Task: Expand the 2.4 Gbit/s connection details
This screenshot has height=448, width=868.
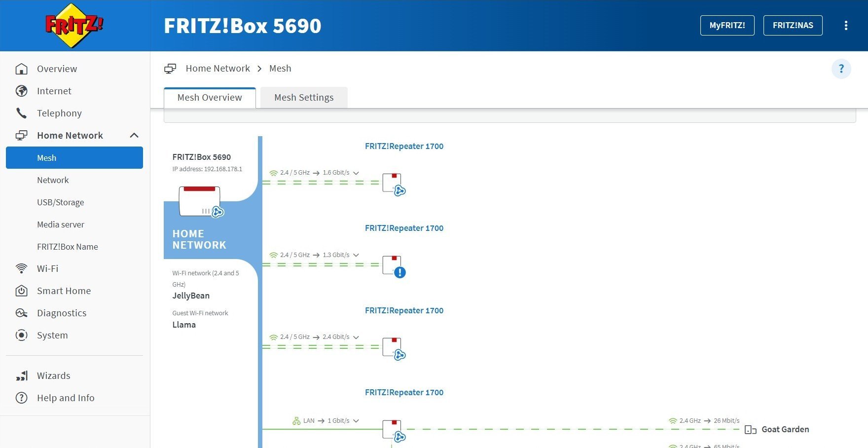Action: pyautogui.click(x=356, y=337)
